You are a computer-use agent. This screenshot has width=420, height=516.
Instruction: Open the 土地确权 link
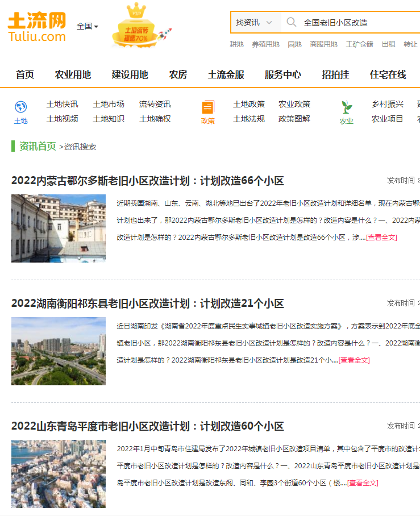[x=155, y=119]
